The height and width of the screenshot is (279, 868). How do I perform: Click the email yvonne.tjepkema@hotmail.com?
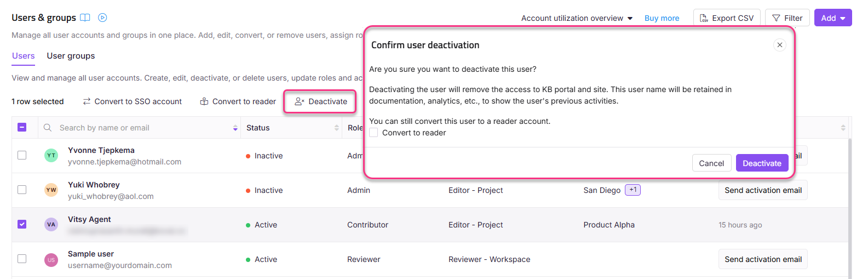[x=124, y=162]
